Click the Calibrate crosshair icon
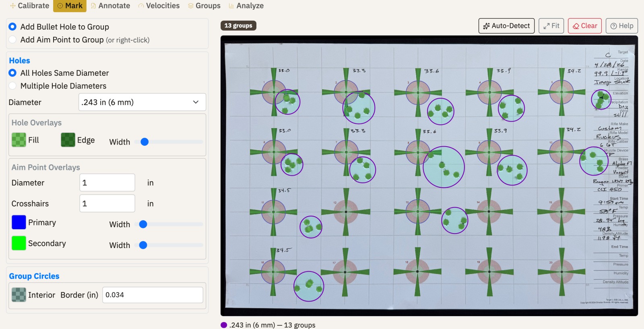The height and width of the screenshot is (329, 644). (13, 6)
